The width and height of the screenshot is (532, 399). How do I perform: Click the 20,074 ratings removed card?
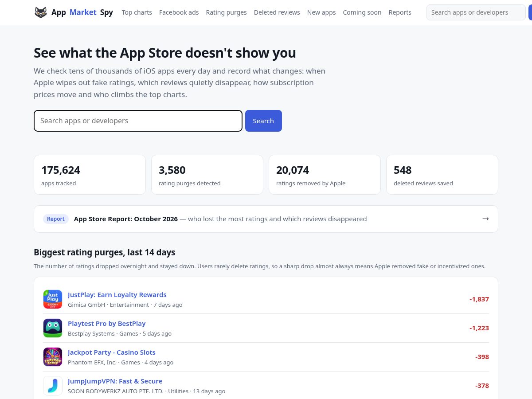coord(325,175)
